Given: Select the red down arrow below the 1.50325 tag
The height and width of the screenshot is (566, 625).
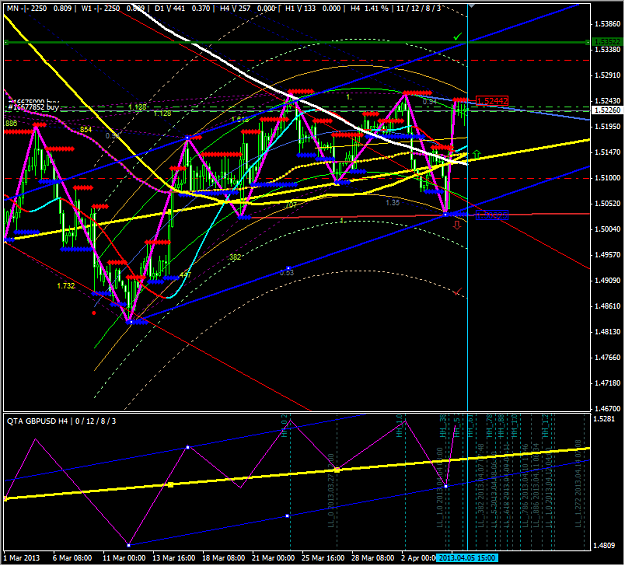Looking at the screenshot, I should pyautogui.click(x=457, y=225).
